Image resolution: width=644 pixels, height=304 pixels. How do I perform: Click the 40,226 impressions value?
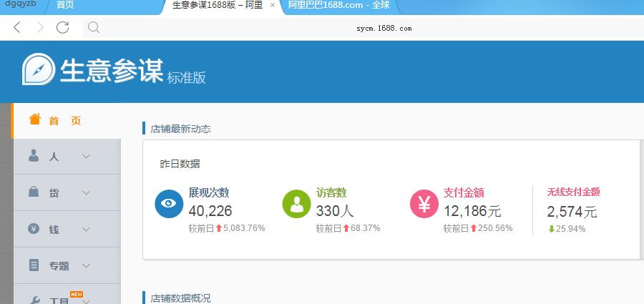(x=210, y=211)
